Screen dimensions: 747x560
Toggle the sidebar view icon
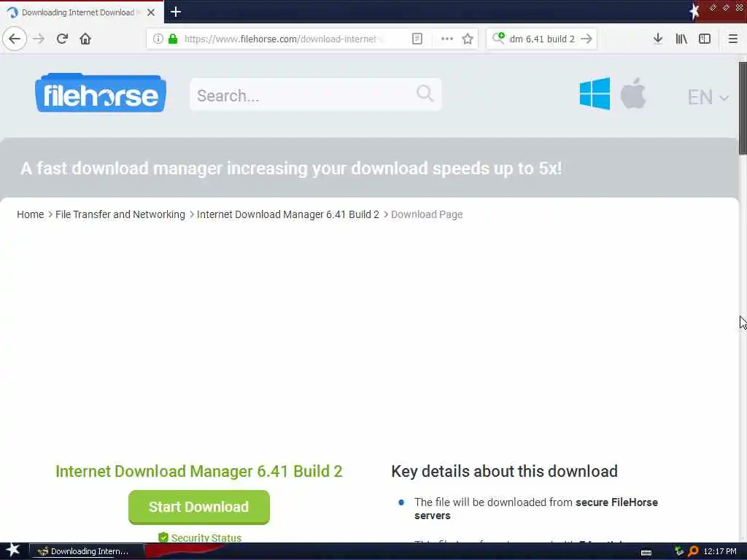point(705,39)
